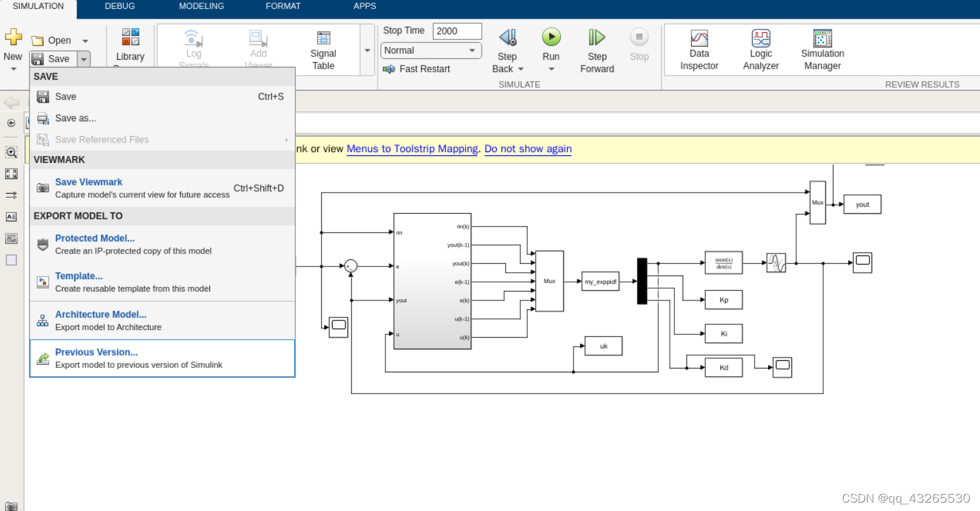The width and height of the screenshot is (980, 511).
Task: Click Step Forward
Action: point(597,51)
